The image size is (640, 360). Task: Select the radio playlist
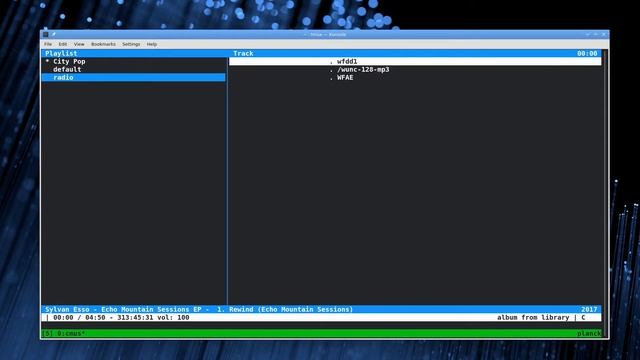coord(133,78)
